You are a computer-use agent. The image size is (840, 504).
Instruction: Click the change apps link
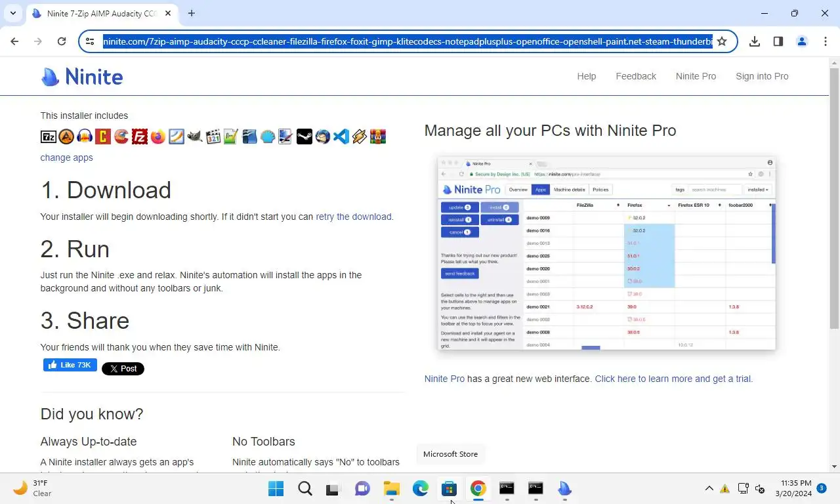(x=67, y=157)
